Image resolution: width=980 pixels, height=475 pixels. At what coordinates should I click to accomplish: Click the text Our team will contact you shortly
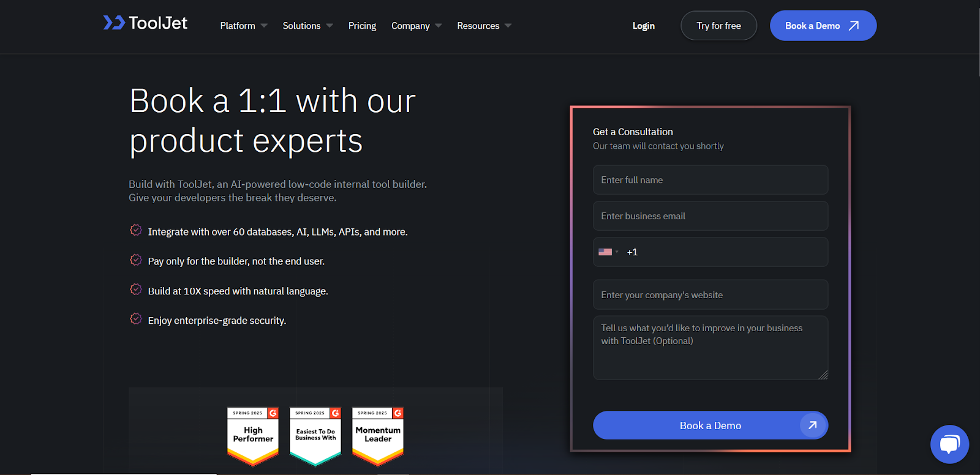click(658, 146)
